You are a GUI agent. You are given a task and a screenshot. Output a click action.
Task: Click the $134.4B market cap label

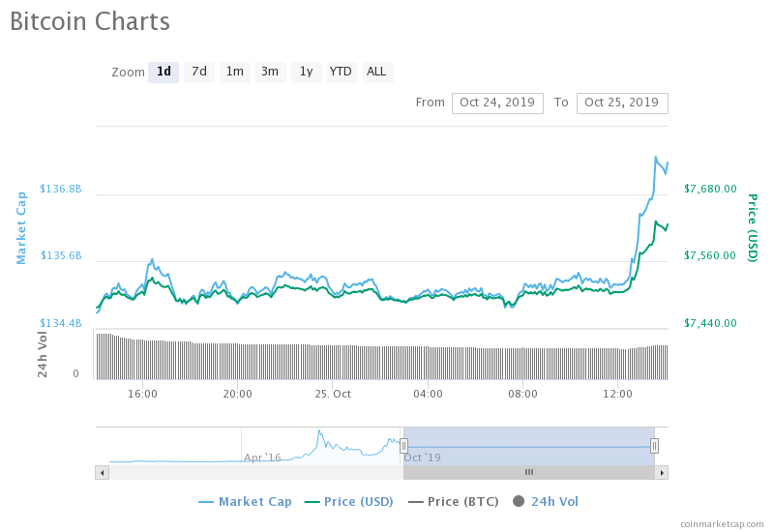61,323
